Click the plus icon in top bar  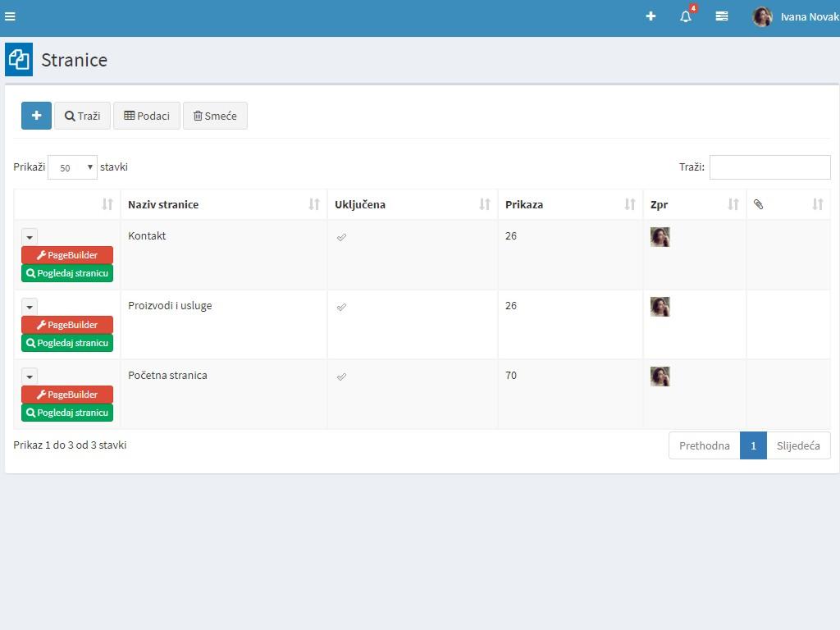click(x=651, y=16)
